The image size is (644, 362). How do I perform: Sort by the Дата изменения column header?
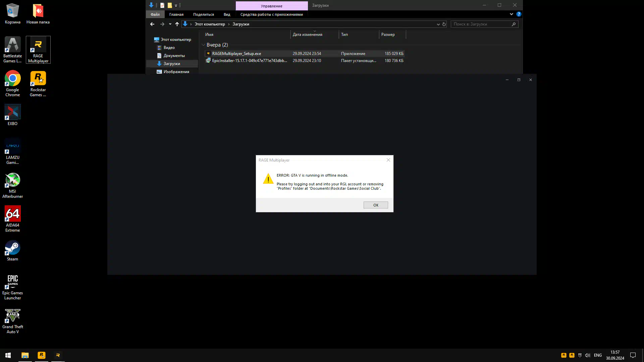pos(315,35)
